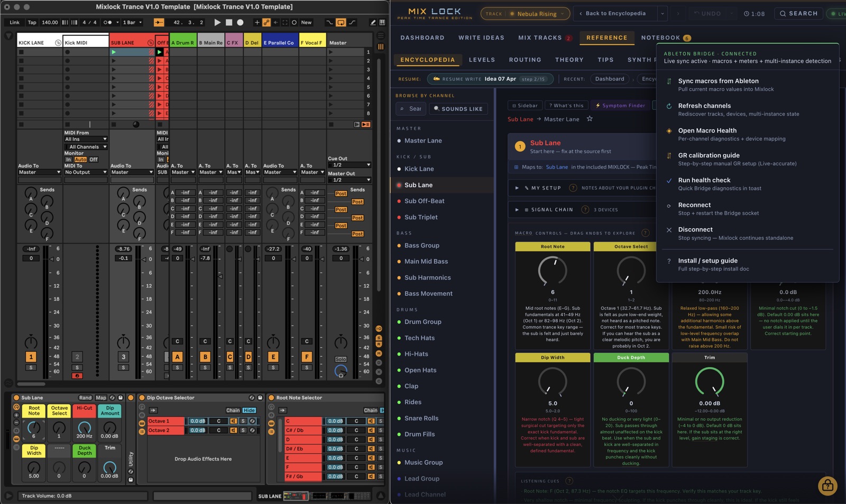The image size is (846, 504).
Task: Select Reconnect in the bridge menu
Action: (748, 209)
